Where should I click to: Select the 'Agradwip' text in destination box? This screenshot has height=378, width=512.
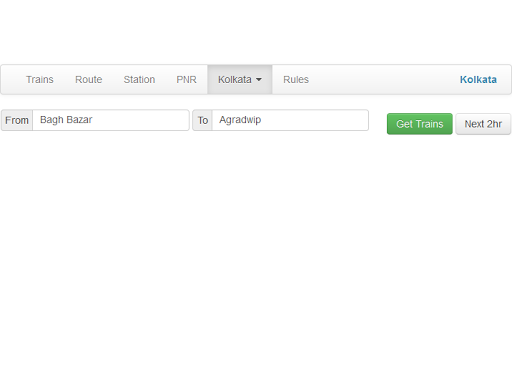tap(240, 120)
